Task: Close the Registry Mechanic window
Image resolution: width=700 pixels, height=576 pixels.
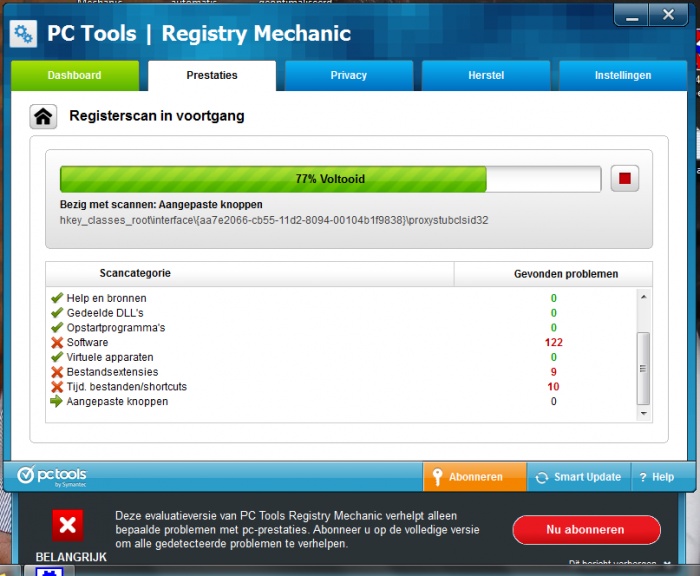Action: [x=668, y=15]
